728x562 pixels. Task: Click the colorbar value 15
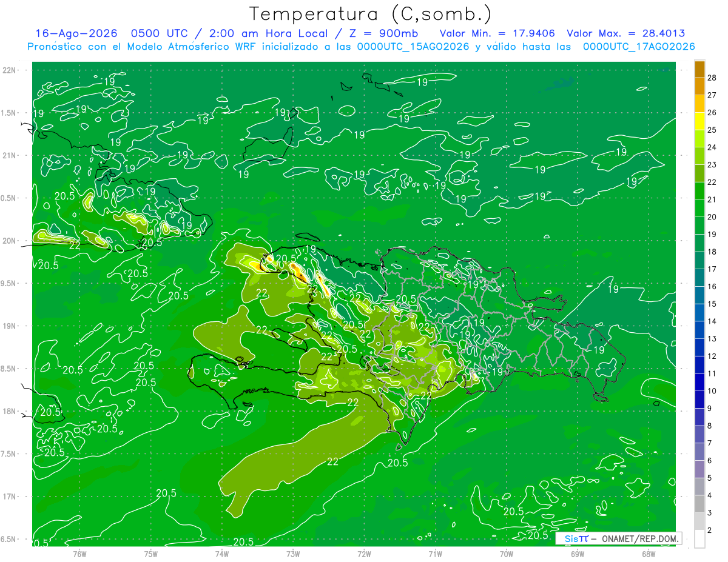pyautogui.click(x=712, y=304)
